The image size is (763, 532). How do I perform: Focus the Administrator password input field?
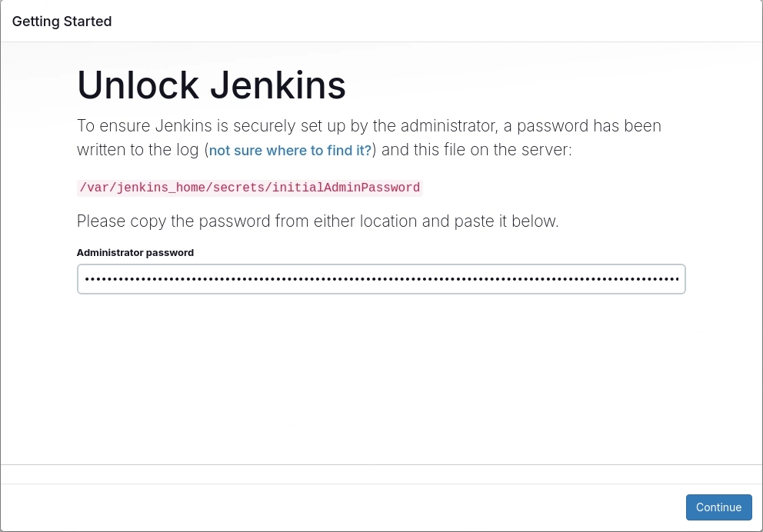381,279
